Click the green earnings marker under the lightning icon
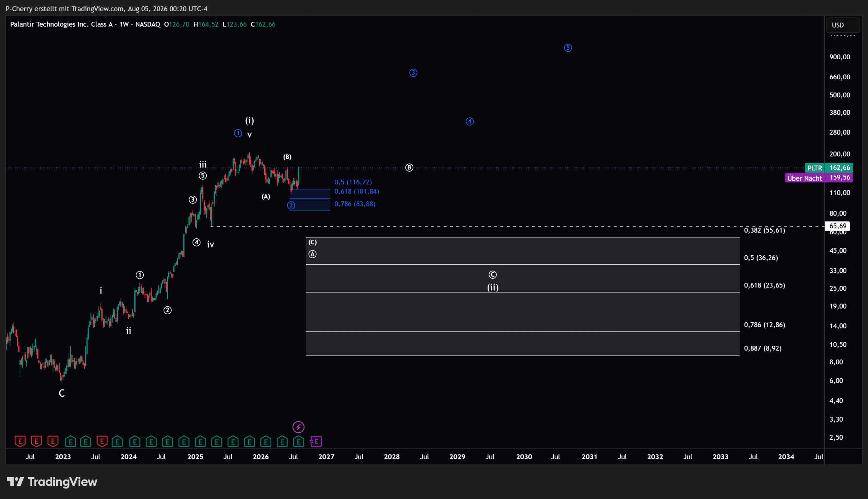The height and width of the screenshot is (499, 868). click(298, 441)
